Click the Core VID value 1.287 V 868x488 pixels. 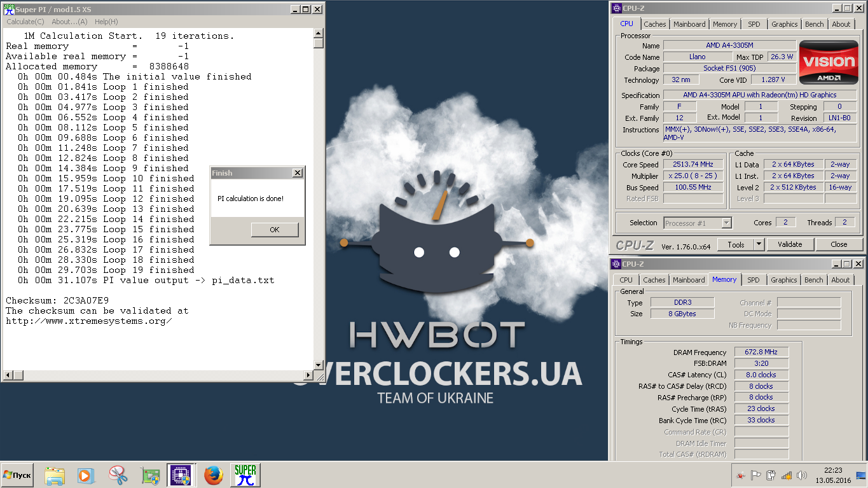click(x=773, y=80)
